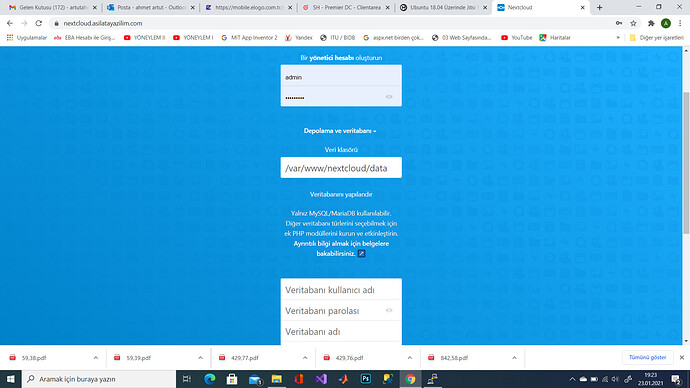Screen dimensions: 690x388
Task: Open ITU / BIDB bookmark
Action: click(338, 38)
